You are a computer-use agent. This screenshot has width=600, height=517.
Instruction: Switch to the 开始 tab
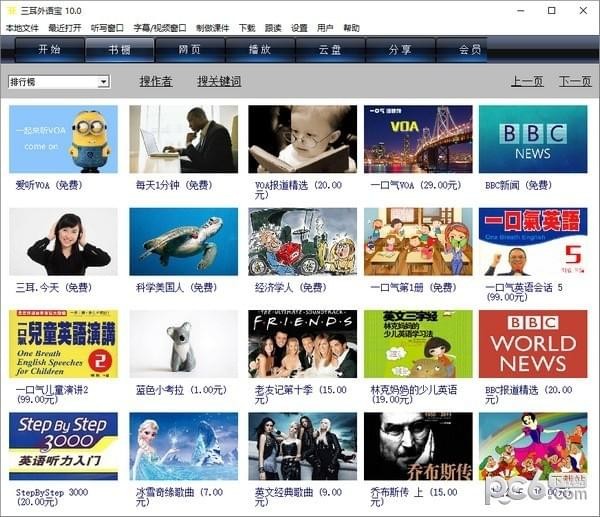coord(49,50)
